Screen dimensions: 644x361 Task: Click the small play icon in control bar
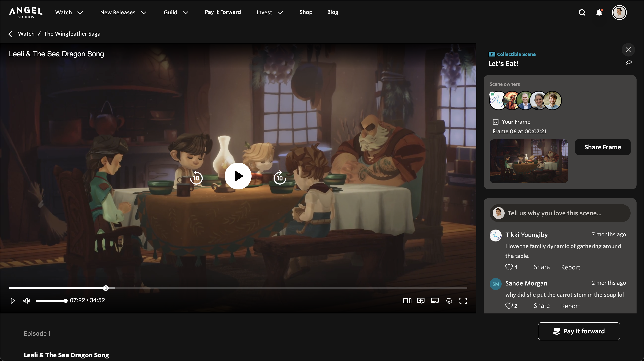(x=12, y=301)
